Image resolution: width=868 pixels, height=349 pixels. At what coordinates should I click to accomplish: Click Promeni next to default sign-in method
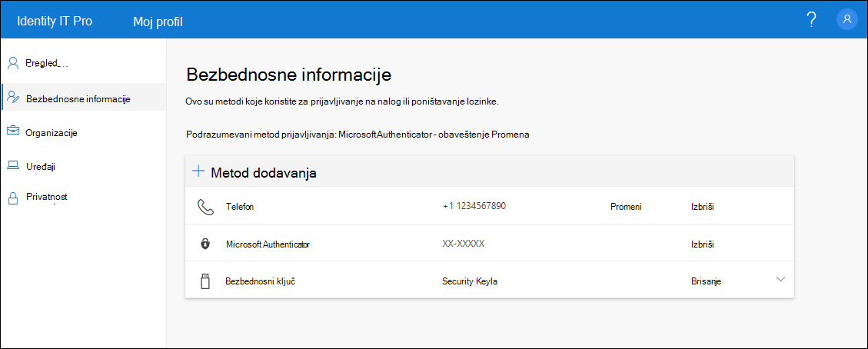click(515, 135)
